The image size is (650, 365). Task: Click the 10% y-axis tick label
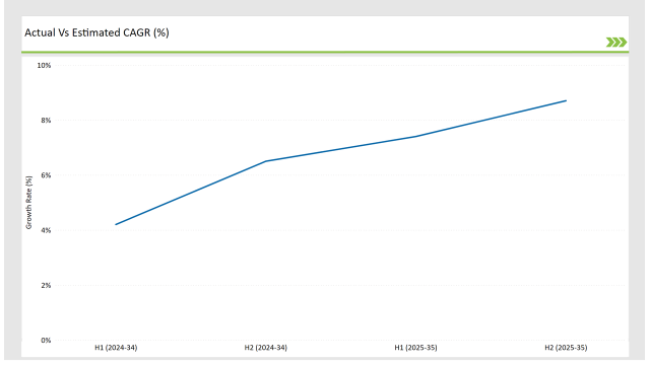click(x=44, y=66)
